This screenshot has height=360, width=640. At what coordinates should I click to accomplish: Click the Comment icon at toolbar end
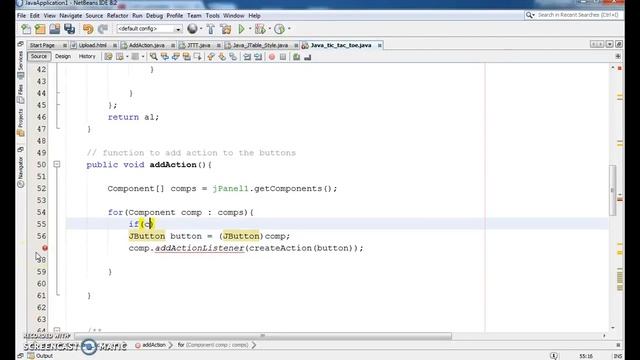[308, 57]
